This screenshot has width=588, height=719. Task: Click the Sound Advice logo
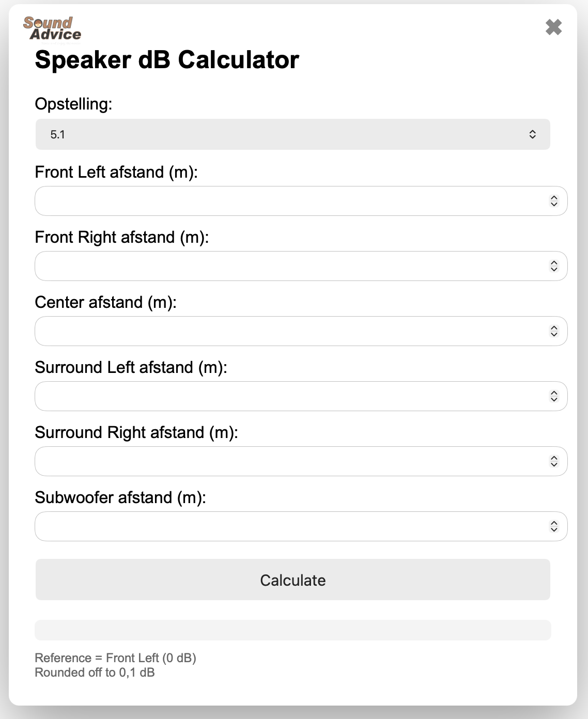coord(52,29)
